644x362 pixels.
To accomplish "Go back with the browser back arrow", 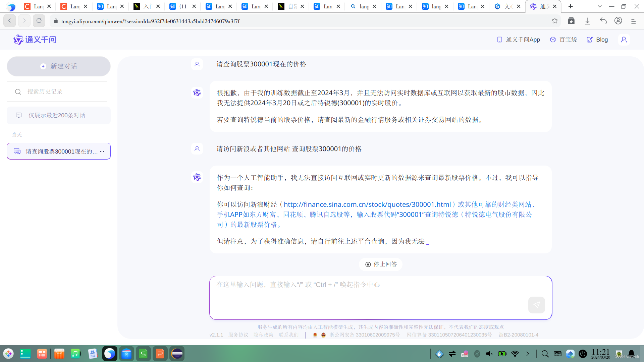I will coord(9,21).
